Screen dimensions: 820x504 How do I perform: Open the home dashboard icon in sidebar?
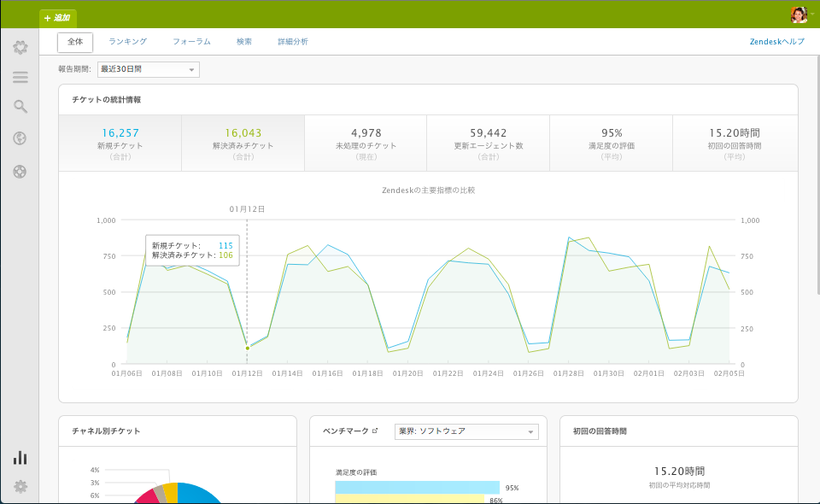(20, 48)
